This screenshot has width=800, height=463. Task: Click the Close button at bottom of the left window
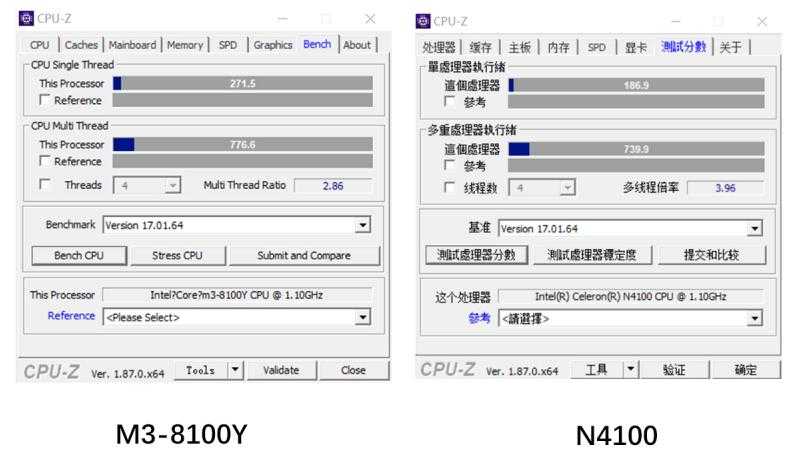(353, 370)
